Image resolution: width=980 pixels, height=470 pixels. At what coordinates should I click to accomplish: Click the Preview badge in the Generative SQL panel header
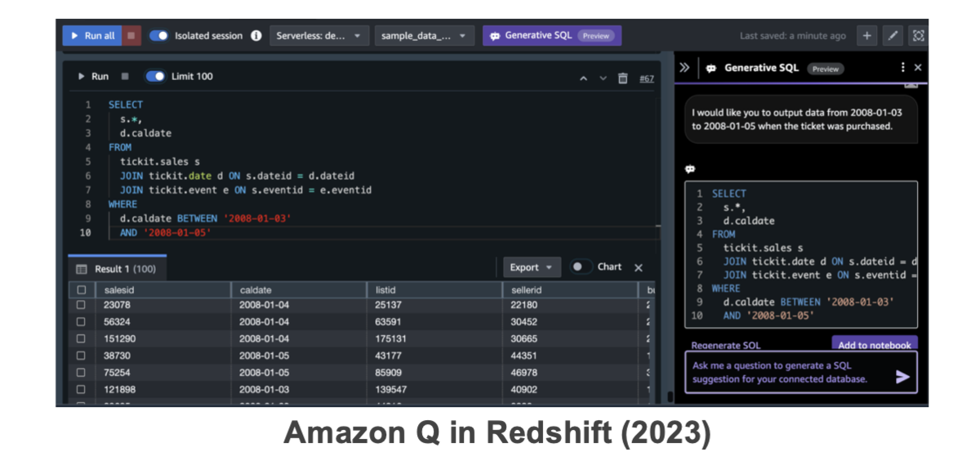[x=825, y=69]
